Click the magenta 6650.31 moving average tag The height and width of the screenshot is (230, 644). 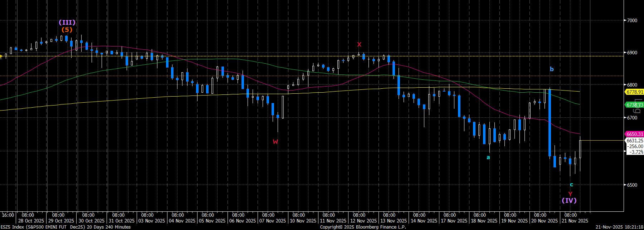(x=634, y=134)
